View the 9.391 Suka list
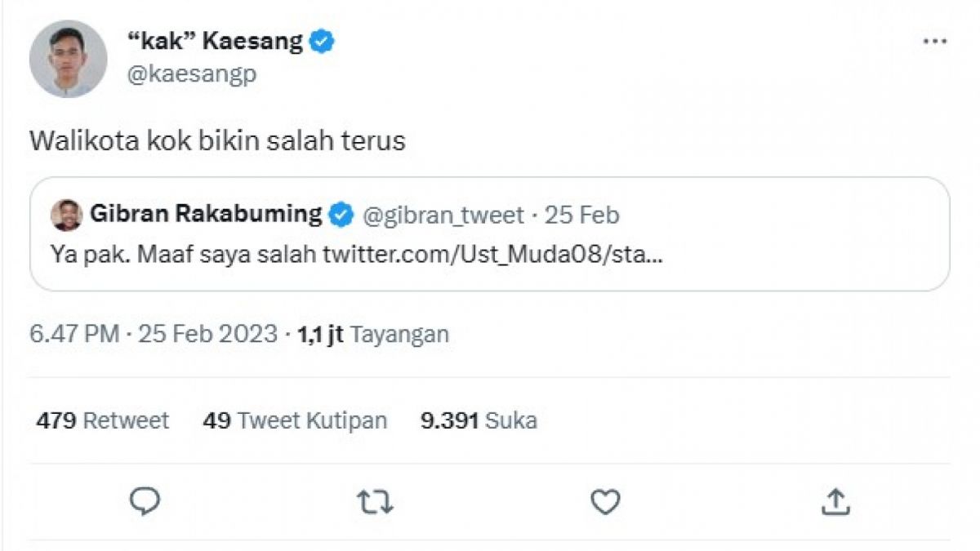 pyautogui.click(x=479, y=420)
